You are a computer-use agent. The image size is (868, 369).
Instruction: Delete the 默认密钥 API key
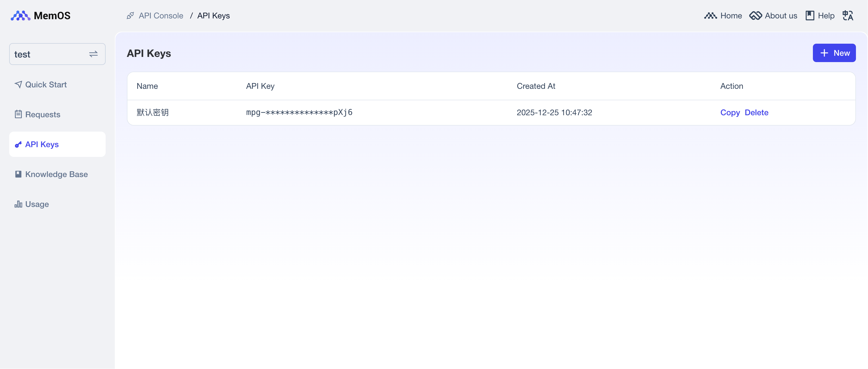(756, 112)
